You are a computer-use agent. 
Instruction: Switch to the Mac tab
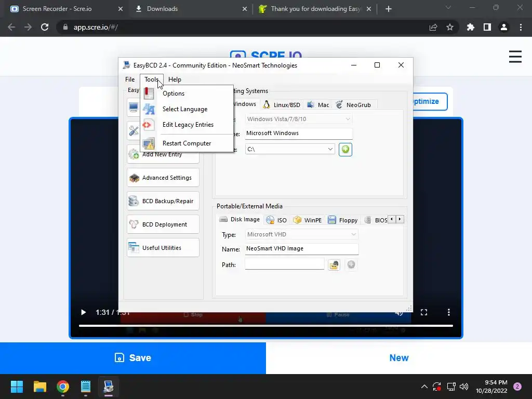318,104
